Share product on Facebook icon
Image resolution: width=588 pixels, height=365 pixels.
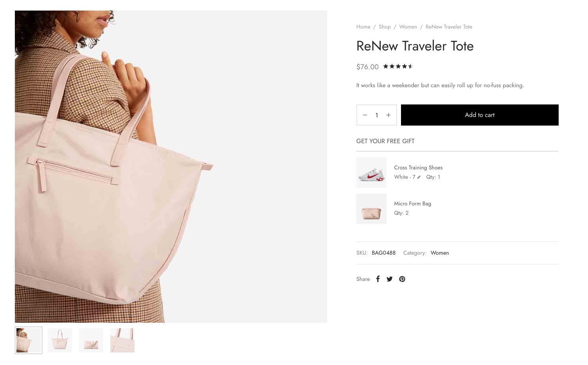pyautogui.click(x=378, y=279)
